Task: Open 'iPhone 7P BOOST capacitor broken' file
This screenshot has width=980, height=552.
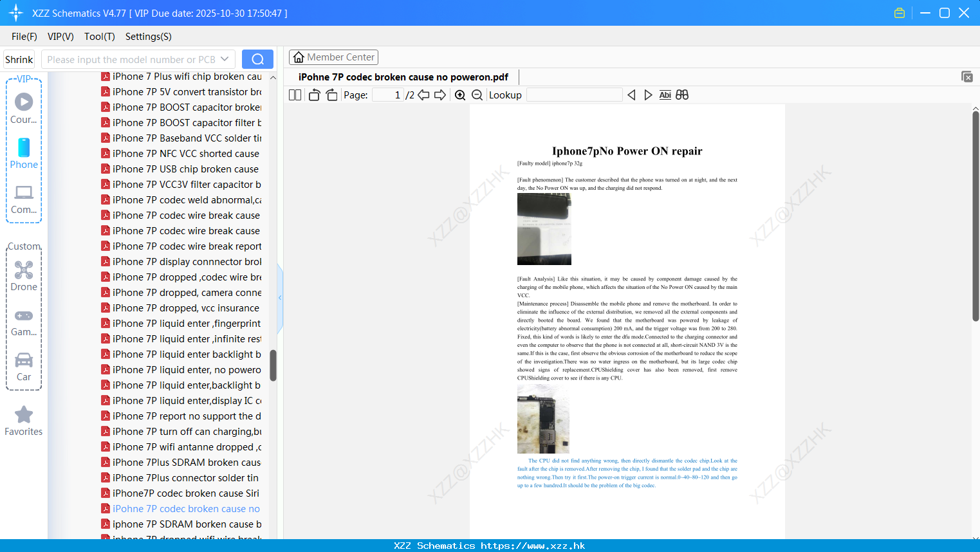Action: 181,107
